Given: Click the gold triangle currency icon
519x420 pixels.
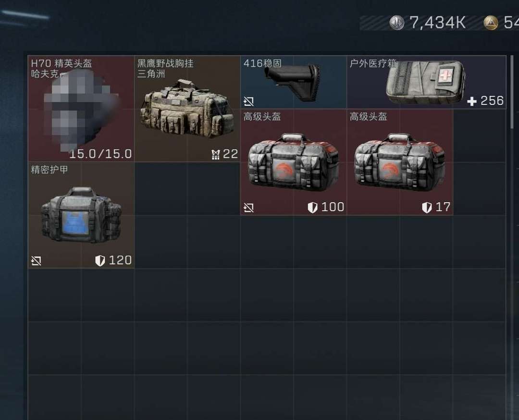Looking at the screenshot, I should coord(491,23).
